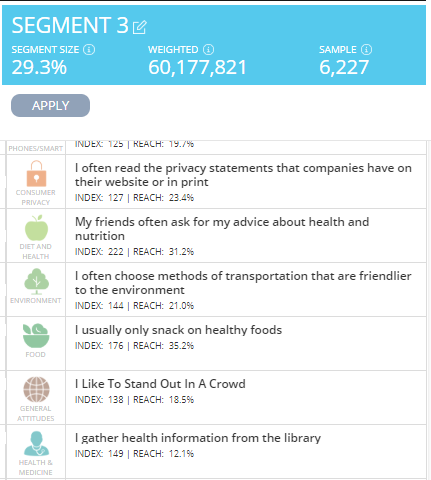Click the weighted value 60,177,821
This screenshot has width=431, height=480.
[x=197, y=67]
